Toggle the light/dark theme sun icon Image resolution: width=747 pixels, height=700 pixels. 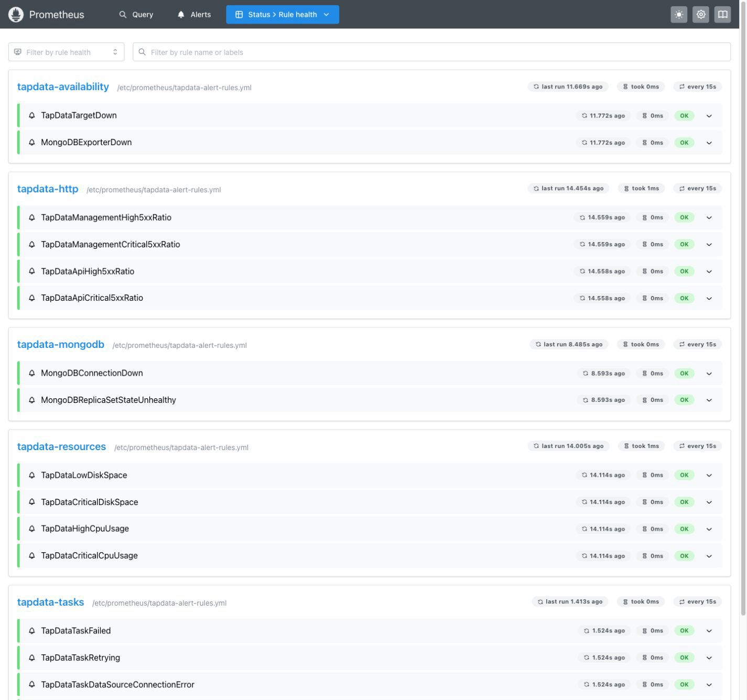pos(679,15)
